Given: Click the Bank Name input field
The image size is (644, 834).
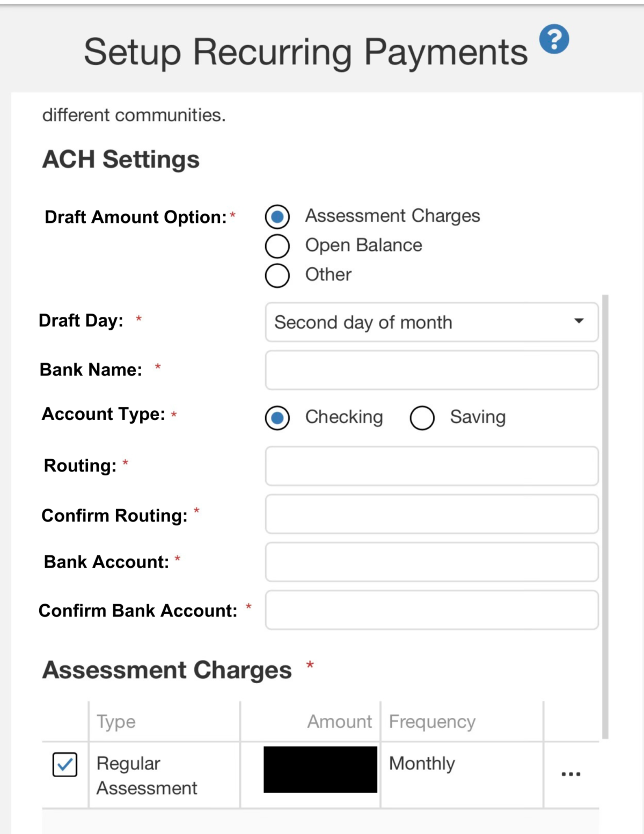Looking at the screenshot, I should 431,370.
